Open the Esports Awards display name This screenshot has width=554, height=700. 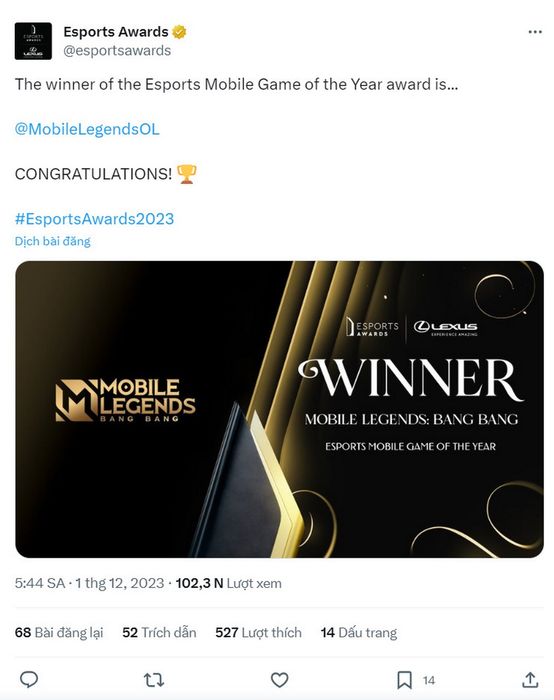(116, 32)
